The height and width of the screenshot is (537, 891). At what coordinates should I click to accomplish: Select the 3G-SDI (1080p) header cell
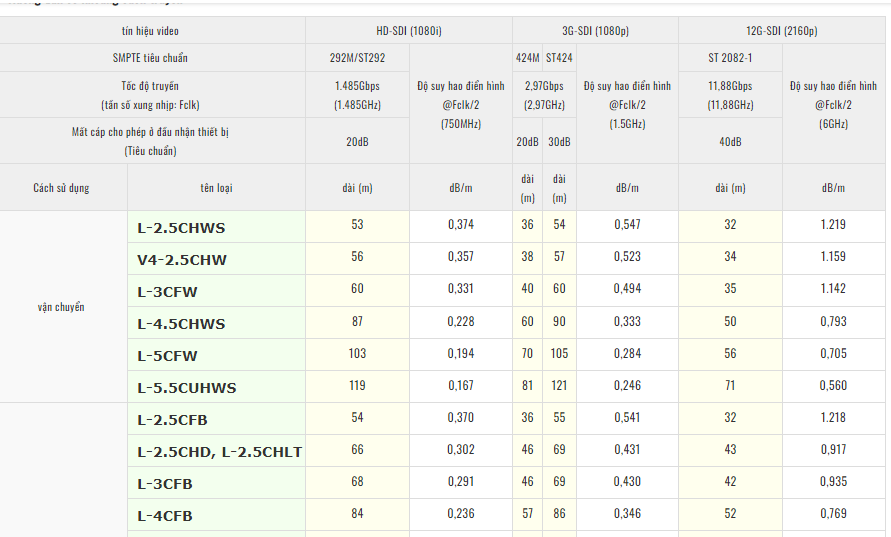pos(594,31)
